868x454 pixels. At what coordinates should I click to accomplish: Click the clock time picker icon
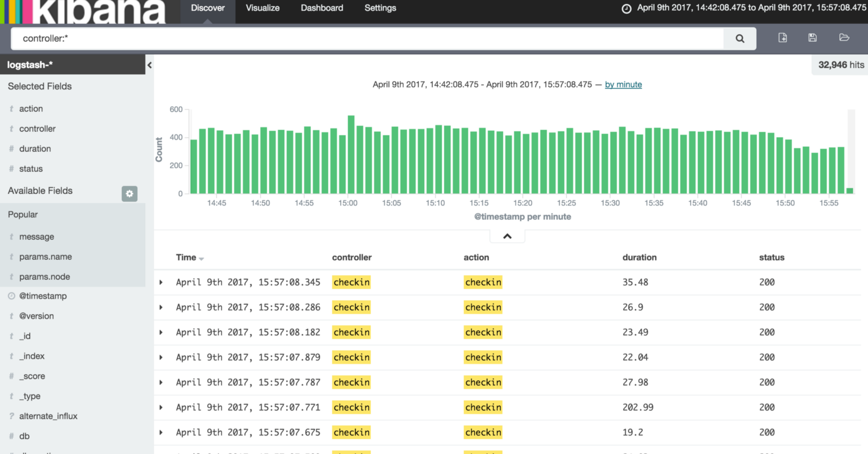[x=626, y=9]
